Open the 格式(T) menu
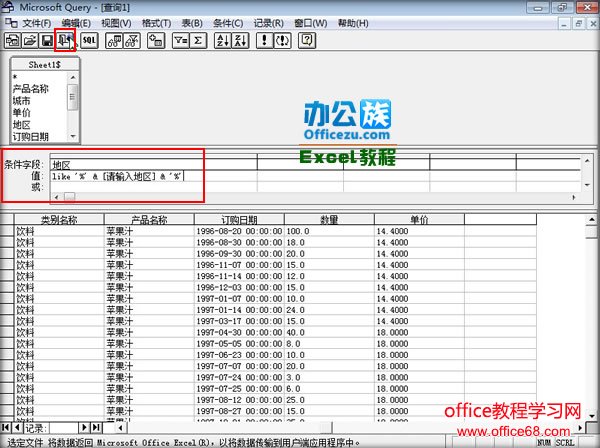 [x=157, y=23]
